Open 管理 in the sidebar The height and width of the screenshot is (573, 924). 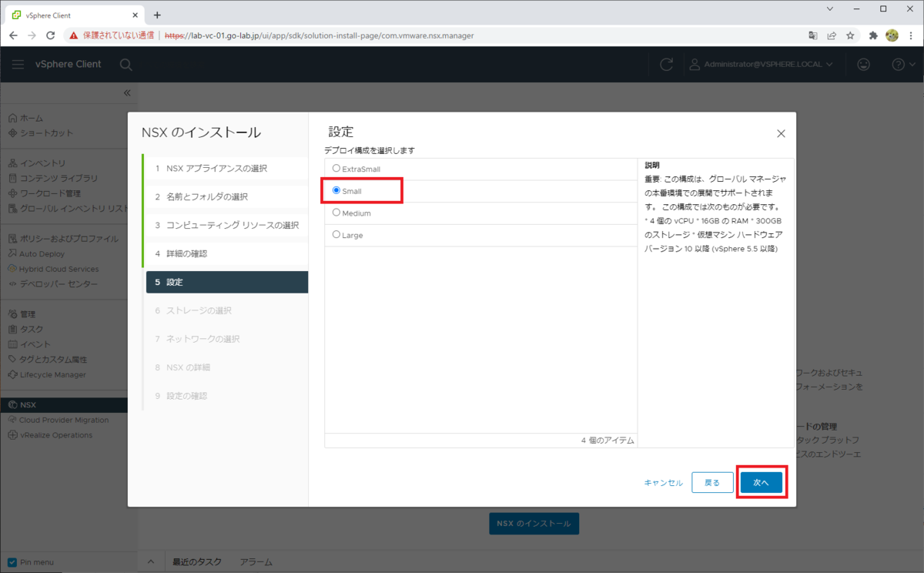(22, 314)
